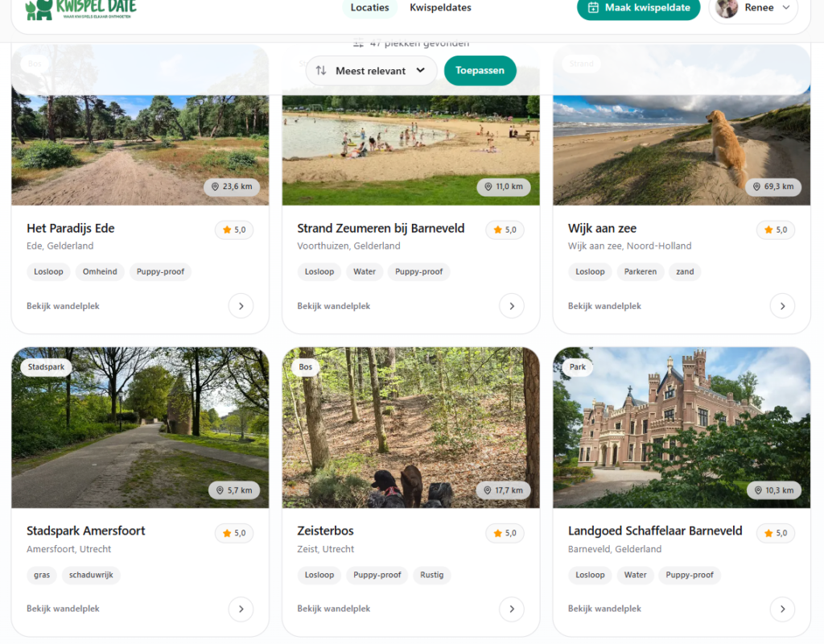Click Bekijk wandelplek for Strand Zeumeren
Image resolution: width=824 pixels, height=644 pixels.
pyautogui.click(x=334, y=306)
